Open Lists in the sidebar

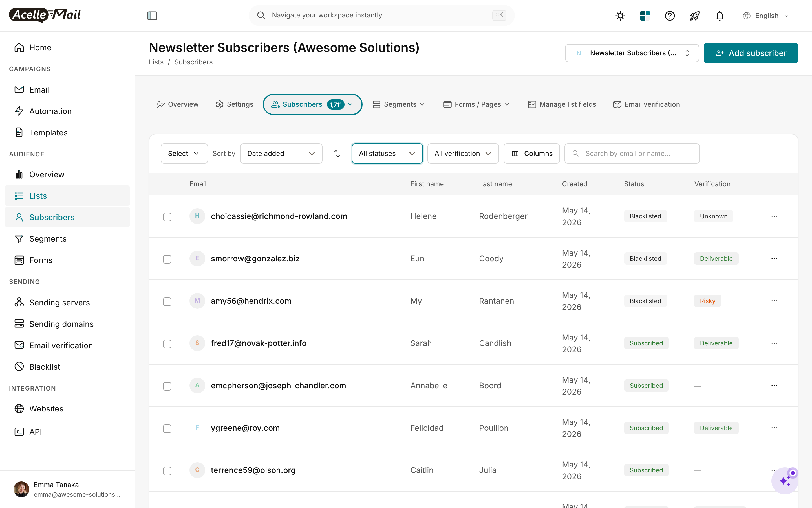[x=67, y=196]
